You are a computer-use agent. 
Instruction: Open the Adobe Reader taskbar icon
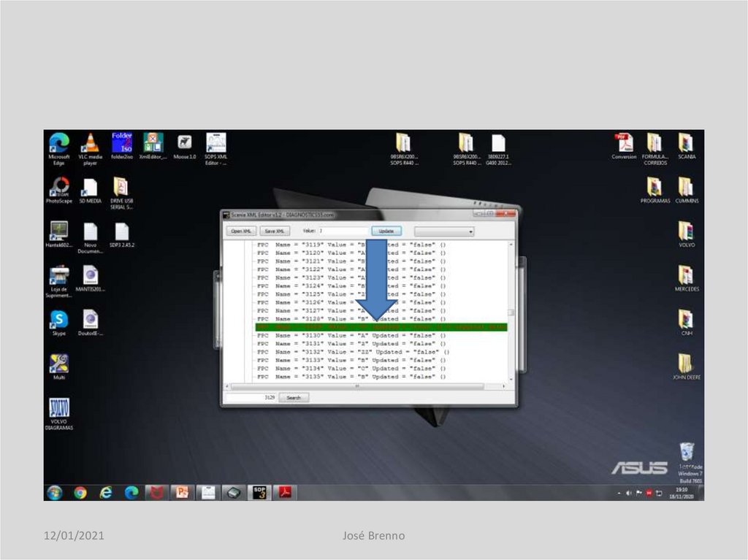click(x=285, y=492)
